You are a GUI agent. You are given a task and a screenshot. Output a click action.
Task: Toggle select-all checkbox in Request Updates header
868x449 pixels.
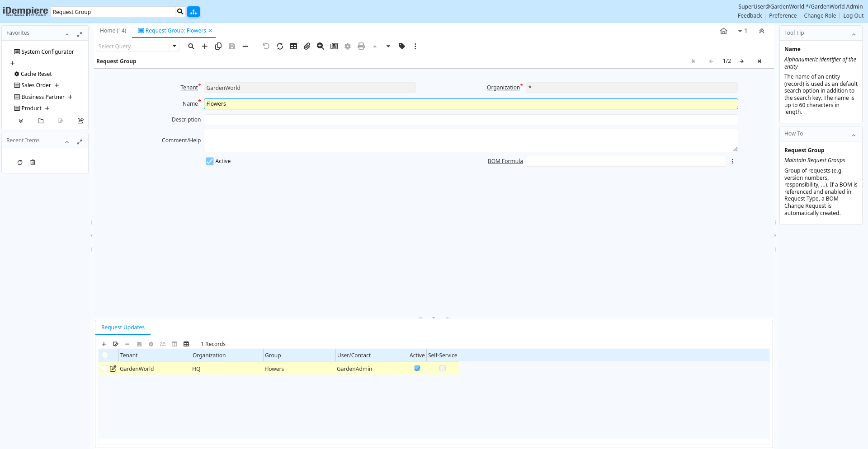(x=105, y=355)
